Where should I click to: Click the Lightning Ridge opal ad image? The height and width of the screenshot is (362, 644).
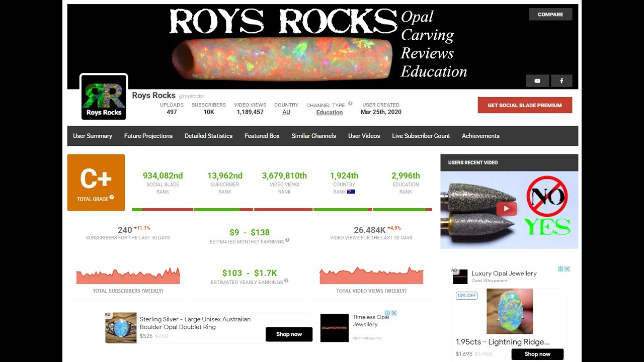(510, 311)
